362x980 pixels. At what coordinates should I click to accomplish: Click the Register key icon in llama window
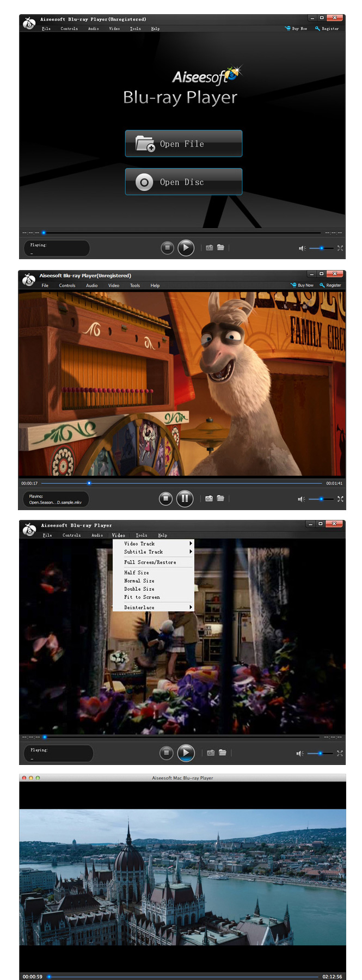[x=322, y=285]
